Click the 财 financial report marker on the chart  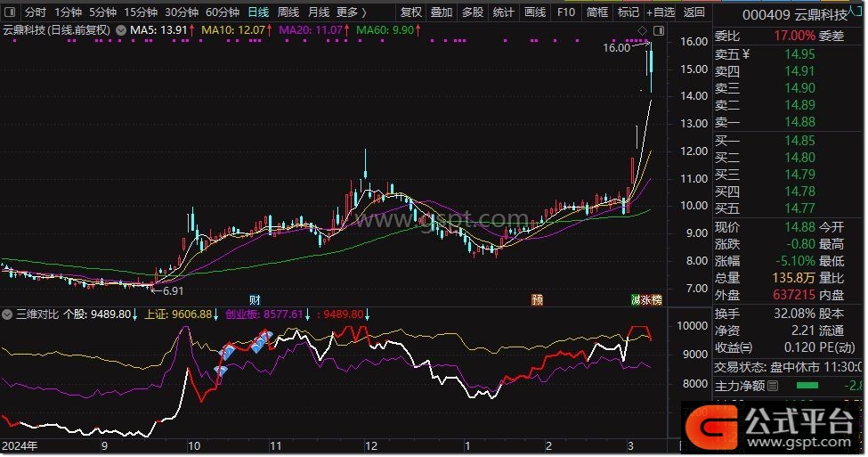(x=255, y=299)
